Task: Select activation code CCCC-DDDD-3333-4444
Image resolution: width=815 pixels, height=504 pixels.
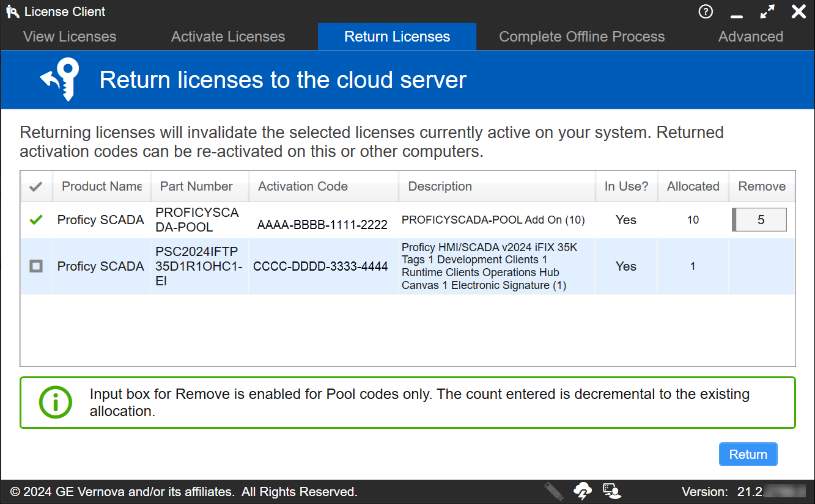Action: [x=320, y=266]
